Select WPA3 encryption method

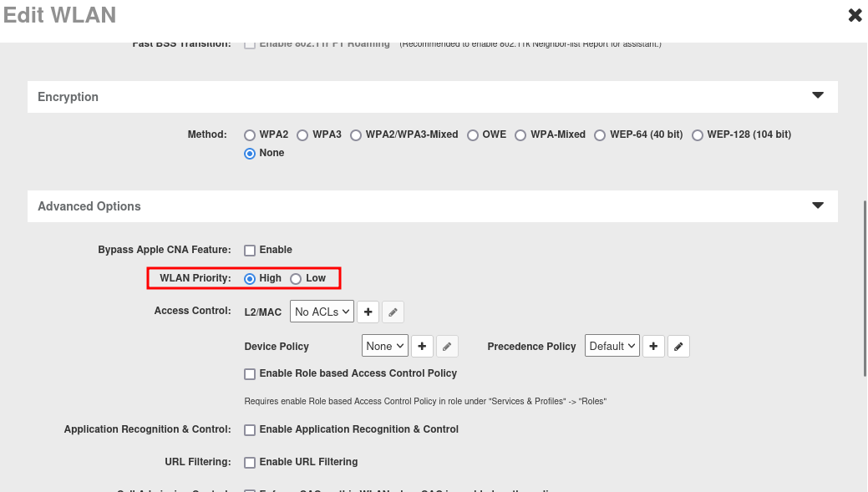pos(302,135)
